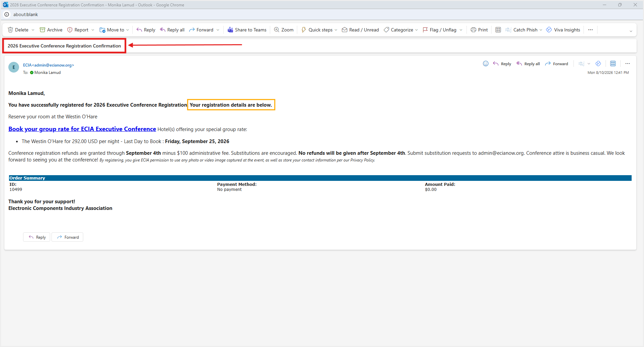Click the Reply button below the message
Screen dimensions: 644x347
tap(37, 237)
